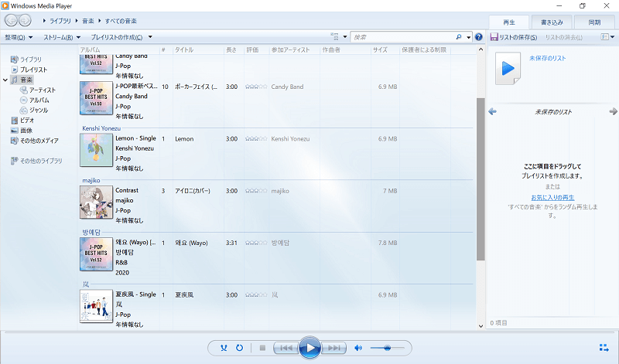The width and height of the screenshot is (619, 364).
Task: Click the previous list left arrow
Action: [492, 111]
